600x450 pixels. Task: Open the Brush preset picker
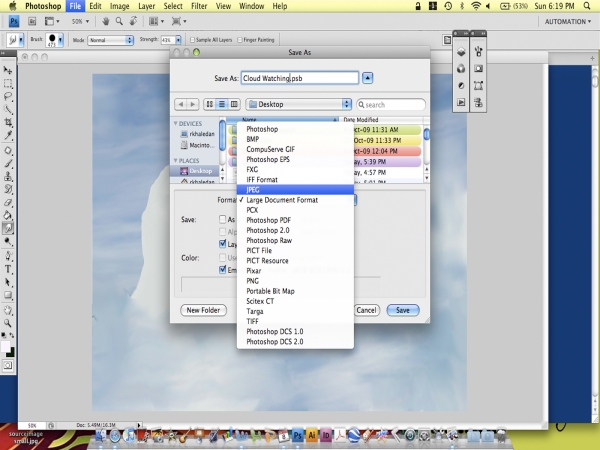(54, 40)
